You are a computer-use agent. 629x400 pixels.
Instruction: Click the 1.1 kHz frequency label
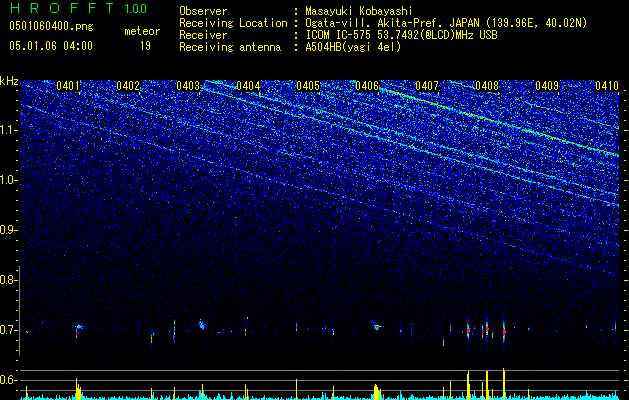(9, 130)
